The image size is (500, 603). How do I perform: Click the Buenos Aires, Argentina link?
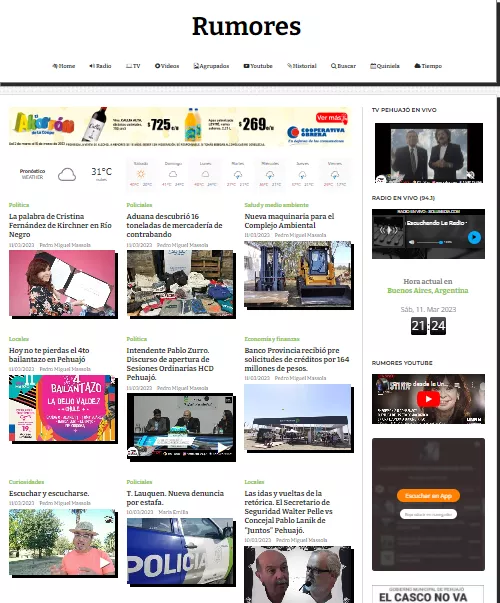tap(428, 290)
